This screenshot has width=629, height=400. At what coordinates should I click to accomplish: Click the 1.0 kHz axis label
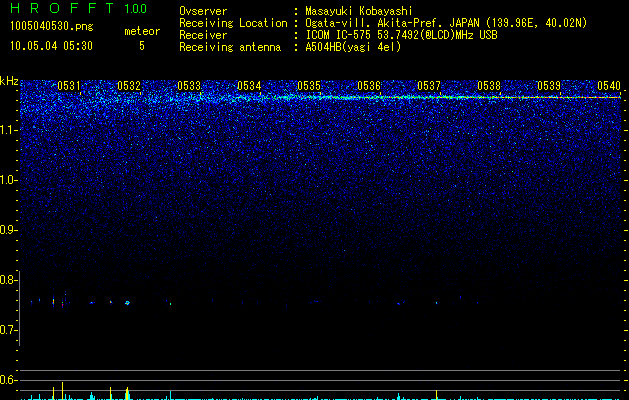(x=8, y=180)
